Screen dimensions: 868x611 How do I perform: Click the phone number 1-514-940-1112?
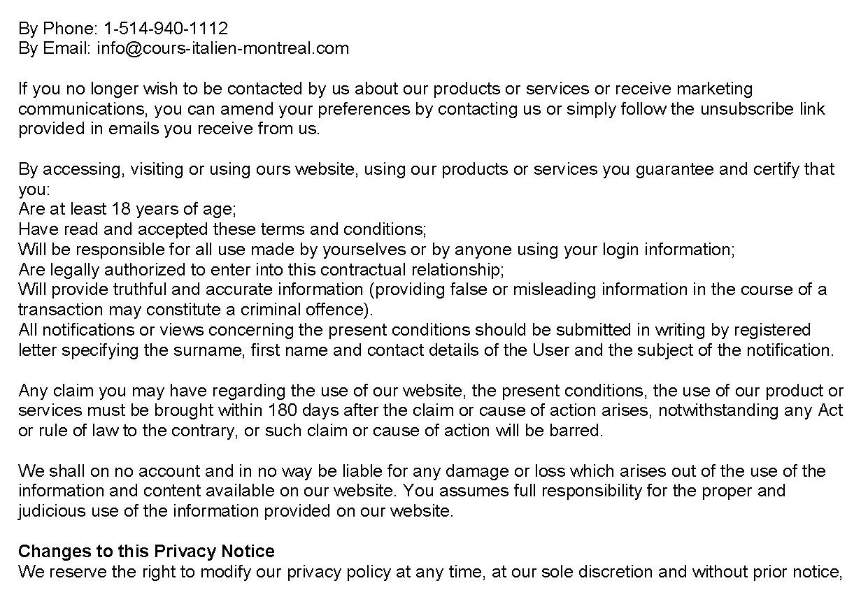click(x=165, y=29)
